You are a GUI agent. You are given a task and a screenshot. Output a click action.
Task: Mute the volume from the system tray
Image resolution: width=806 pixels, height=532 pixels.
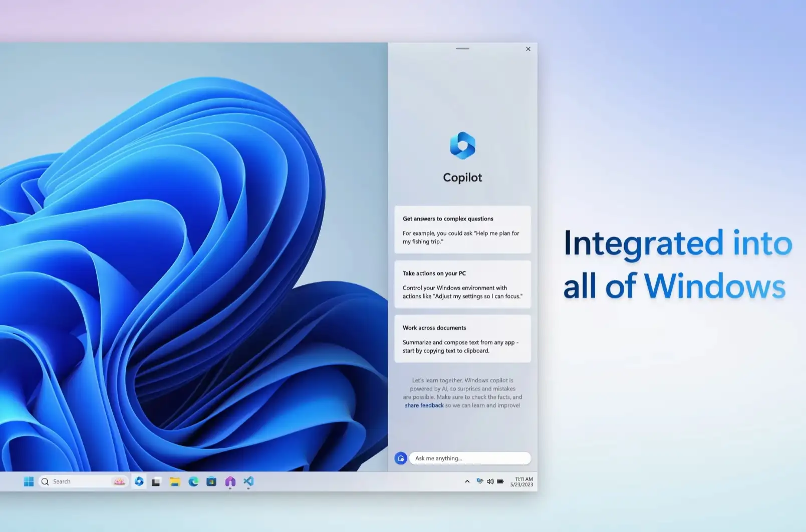[490, 481]
